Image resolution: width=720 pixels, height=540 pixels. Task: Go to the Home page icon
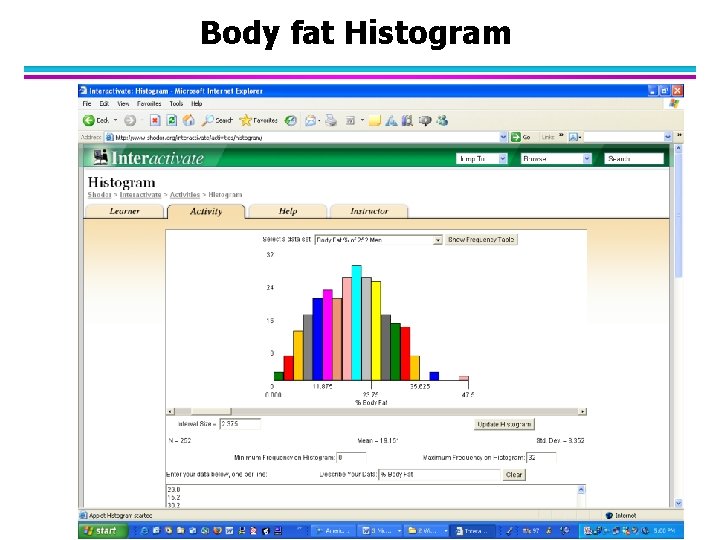tap(188, 120)
